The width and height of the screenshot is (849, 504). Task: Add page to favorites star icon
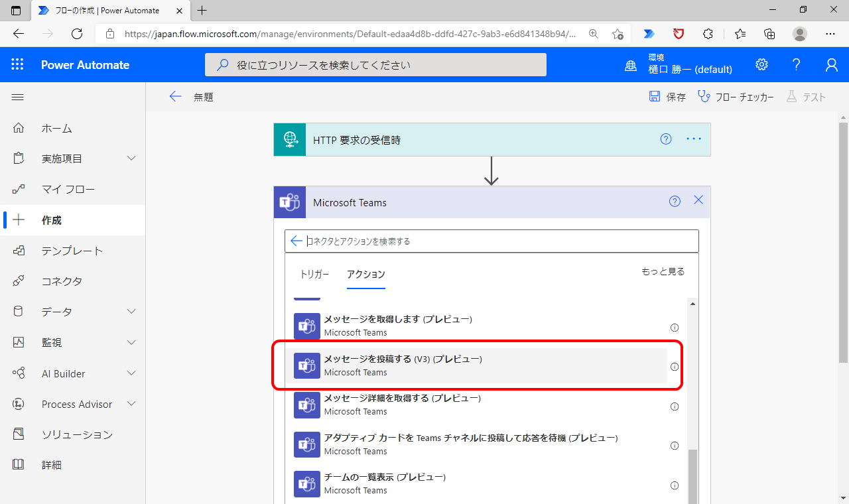tap(618, 34)
